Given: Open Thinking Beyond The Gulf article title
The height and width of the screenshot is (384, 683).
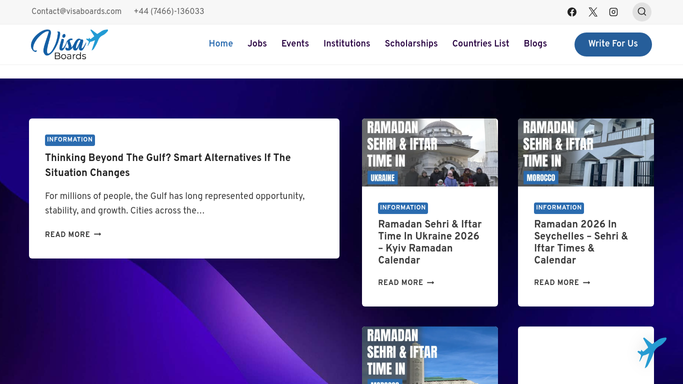Looking at the screenshot, I should [x=168, y=165].
